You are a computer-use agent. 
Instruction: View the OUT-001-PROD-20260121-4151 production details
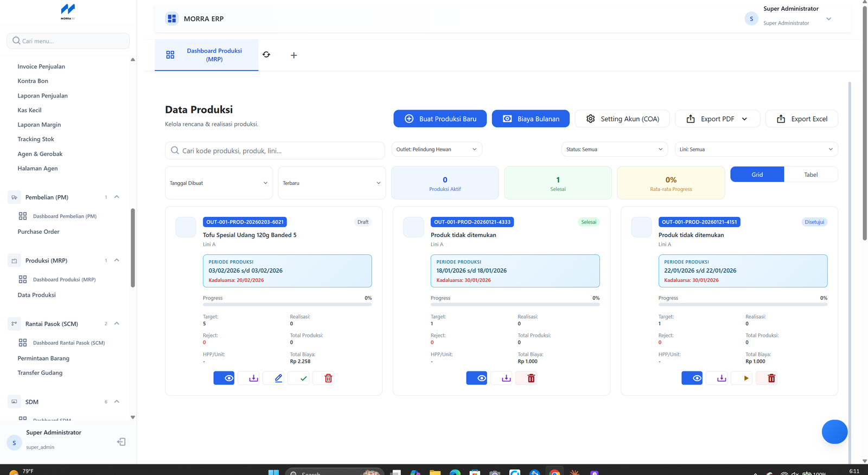(692, 378)
